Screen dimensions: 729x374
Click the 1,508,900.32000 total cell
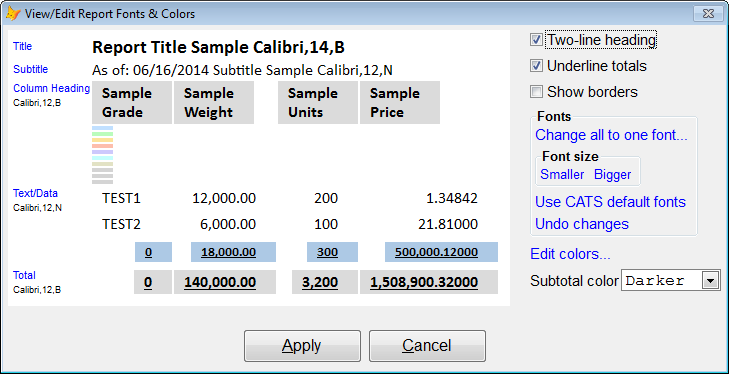(429, 282)
